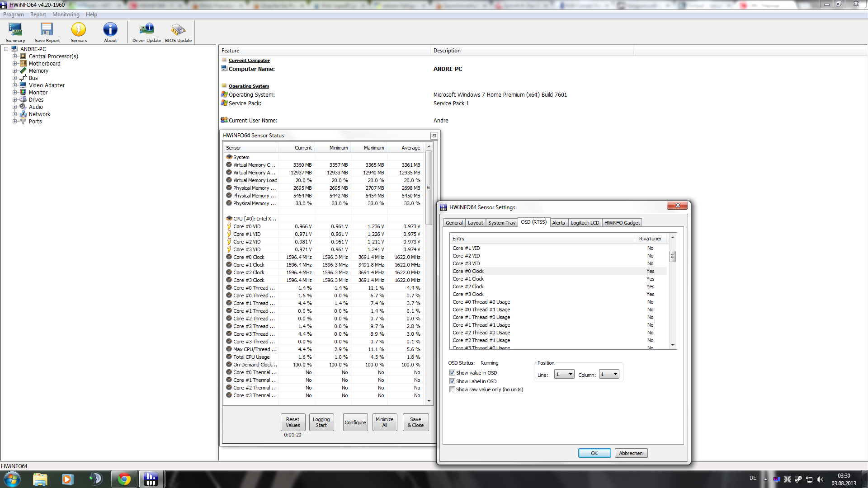Select the Core #1 Clock entry row
The height and width of the screenshot is (488, 868).
point(468,279)
